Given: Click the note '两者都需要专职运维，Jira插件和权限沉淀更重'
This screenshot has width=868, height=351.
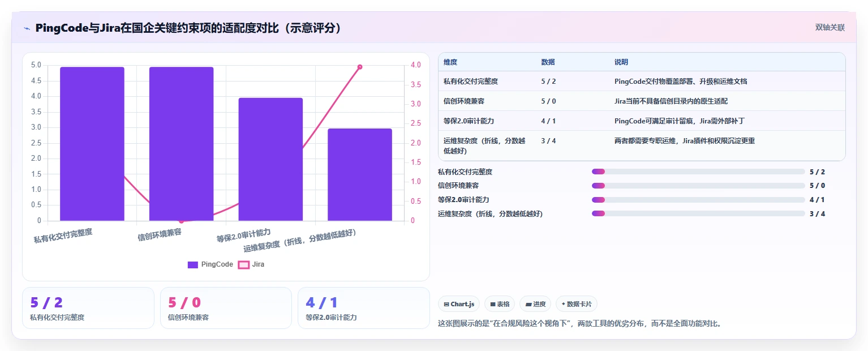Looking at the screenshot, I should click(685, 141).
